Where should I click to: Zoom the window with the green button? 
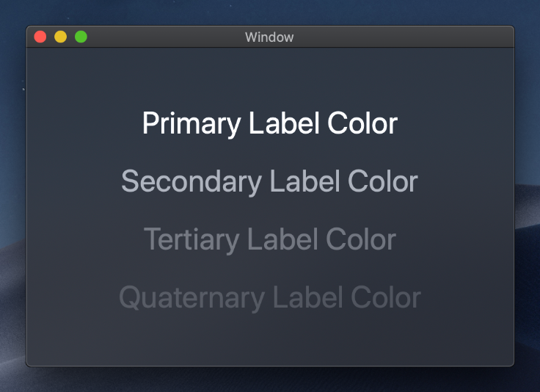[81, 37]
